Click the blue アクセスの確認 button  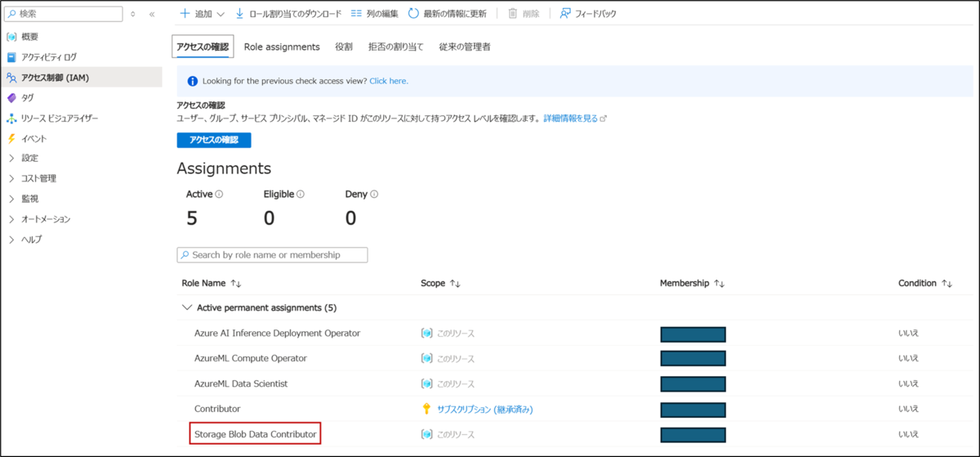(x=214, y=140)
